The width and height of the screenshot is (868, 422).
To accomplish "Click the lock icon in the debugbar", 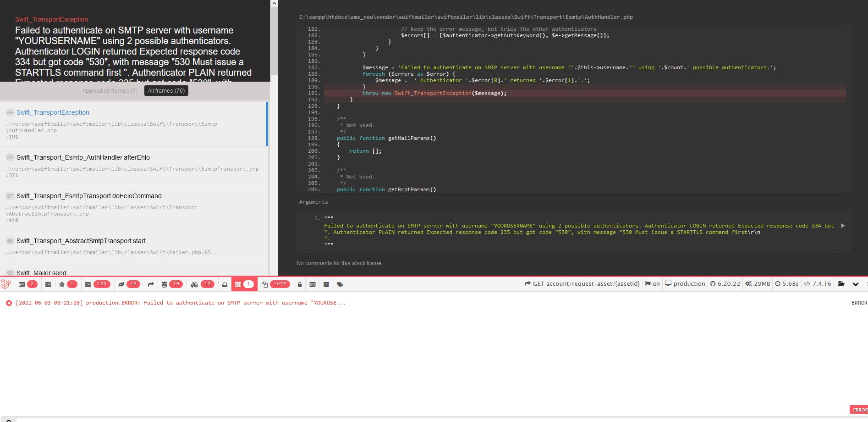I will pyautogui.click(x=300, y=284).
